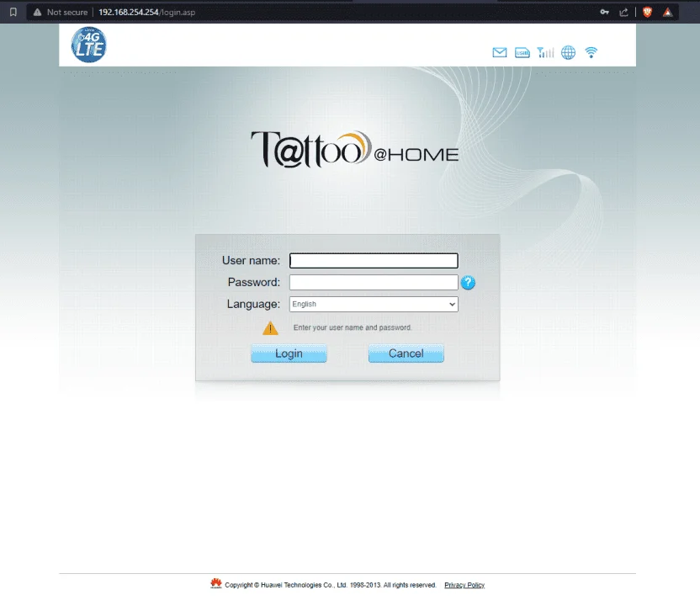This screenshot has width=700, height=606.
Task: Click the 'Not secure' text
Action: (x=67, y=12)
